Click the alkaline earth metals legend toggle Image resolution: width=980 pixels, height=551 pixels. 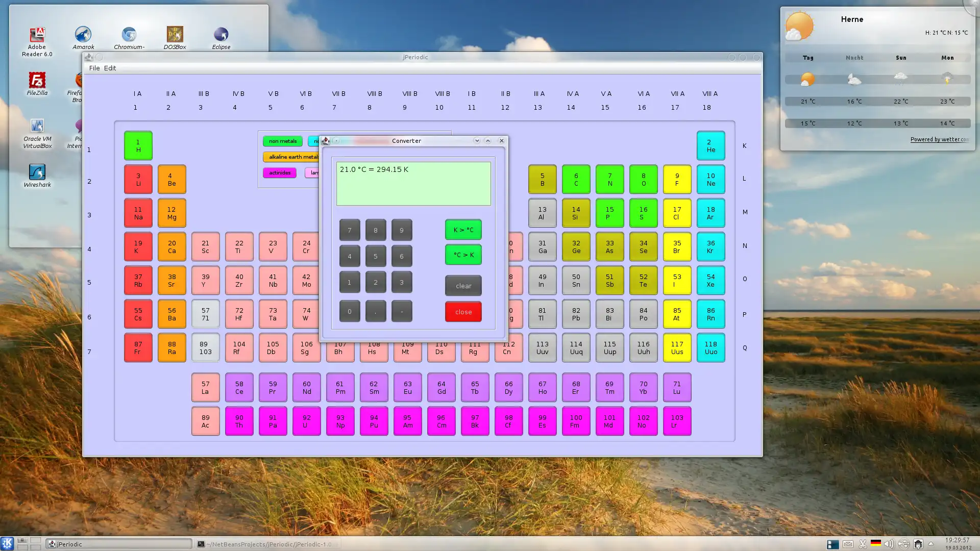pyautogui.click(x=293, y=157)
